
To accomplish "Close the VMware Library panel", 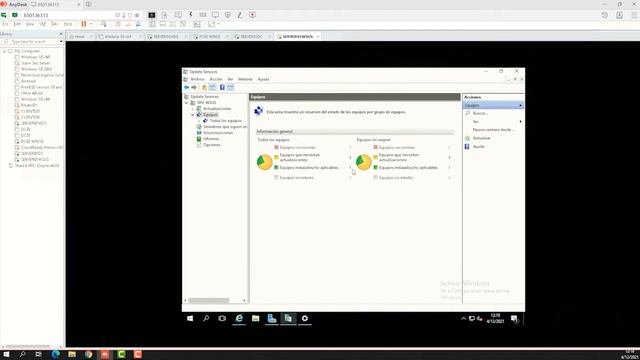I will pos(61,34).
